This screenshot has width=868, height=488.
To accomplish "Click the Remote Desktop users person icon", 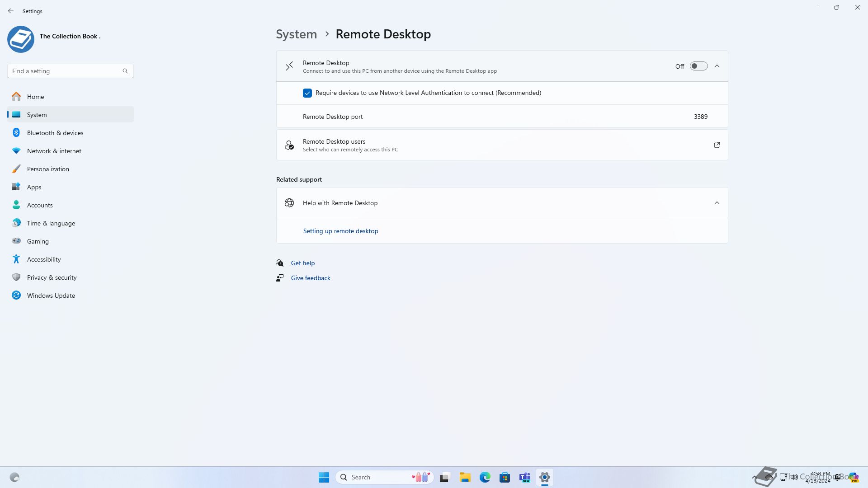I will [289, 145].
